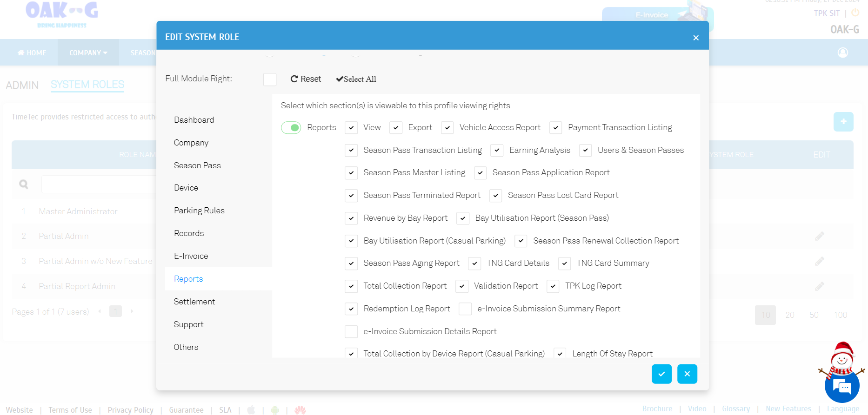Click the blue confirm checkmark button
868x415 pixels.
(661, 374)
